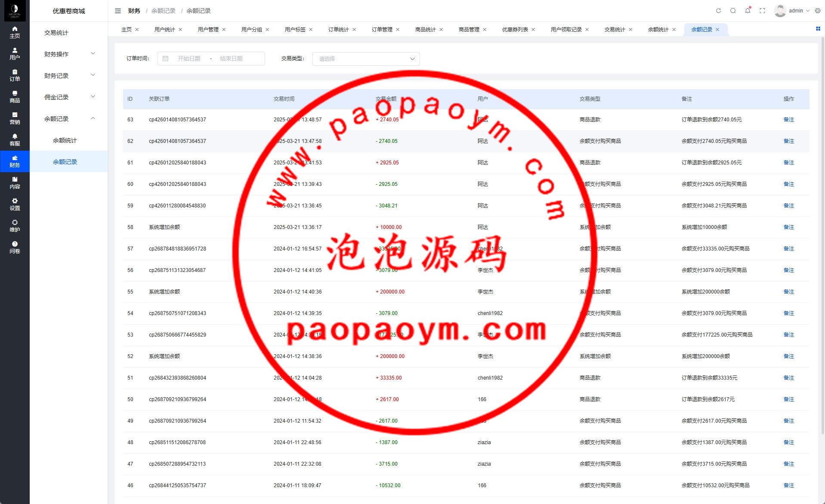
Task: Switch to the 优惠券列表 tab
Action: 515,30
